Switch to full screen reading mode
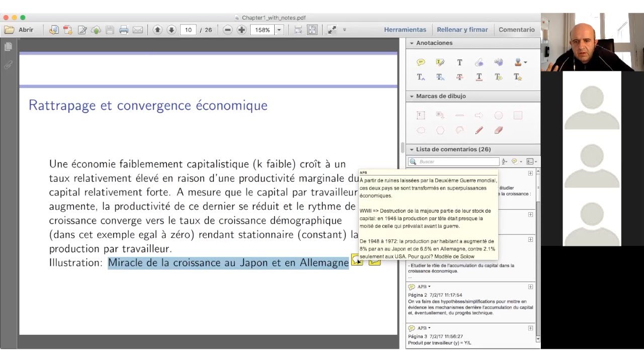This screenshot has height=362, width=644. (332, 30)
